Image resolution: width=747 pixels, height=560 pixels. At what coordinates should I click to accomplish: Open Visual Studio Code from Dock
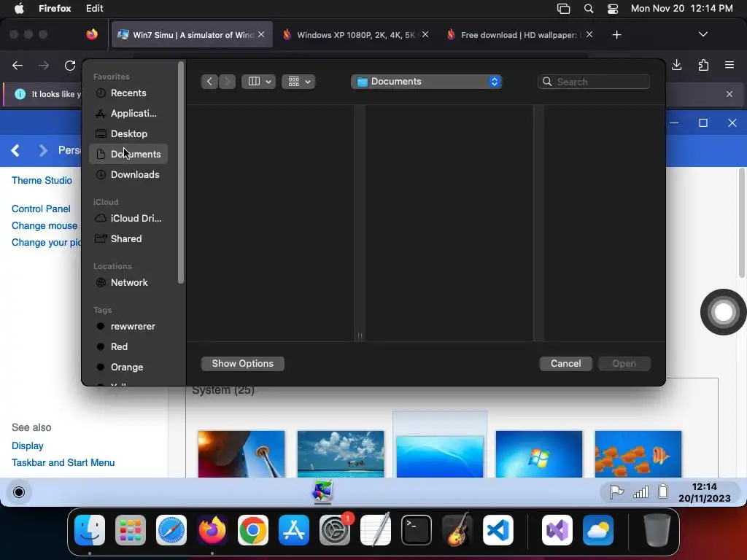tap(498, 530)
